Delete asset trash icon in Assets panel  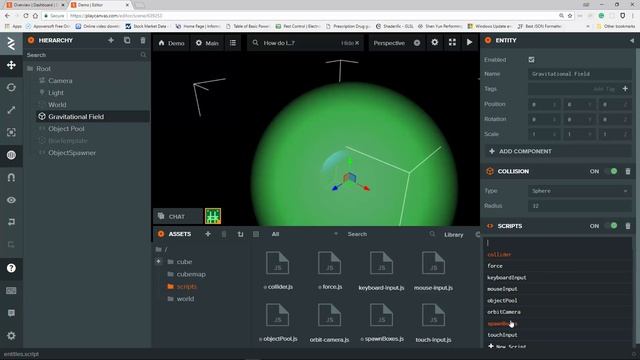click(224, 234)
